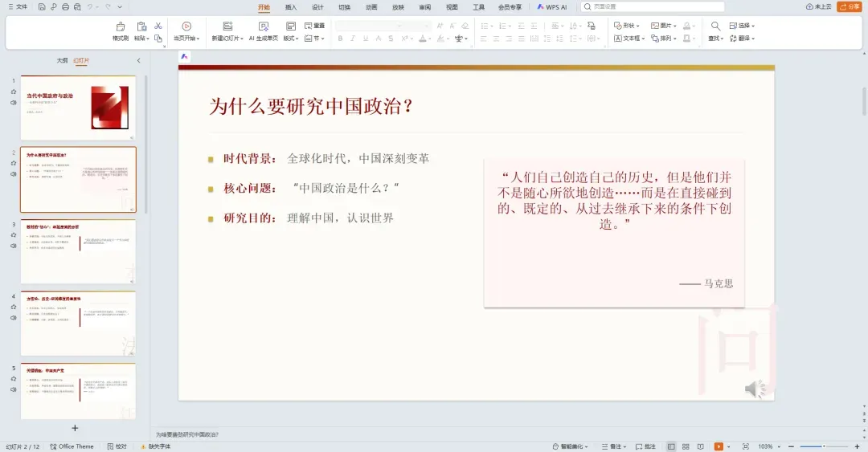Click the Print Preview icon
868x452 pixels.
[77, 7]
